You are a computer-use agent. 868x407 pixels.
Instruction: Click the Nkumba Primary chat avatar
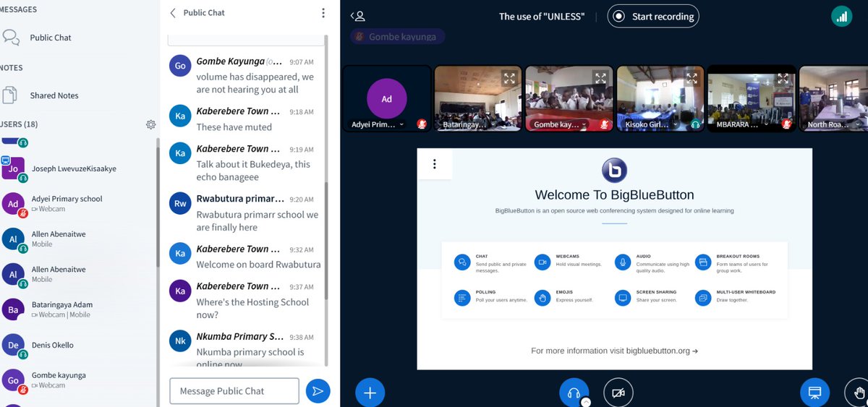coord(180,341)
